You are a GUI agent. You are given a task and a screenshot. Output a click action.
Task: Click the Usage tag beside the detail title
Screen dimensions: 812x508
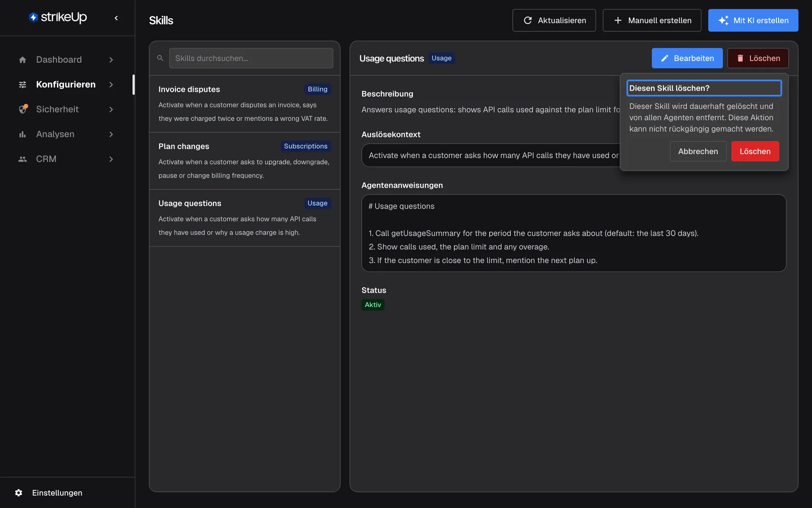coord(441,58)
